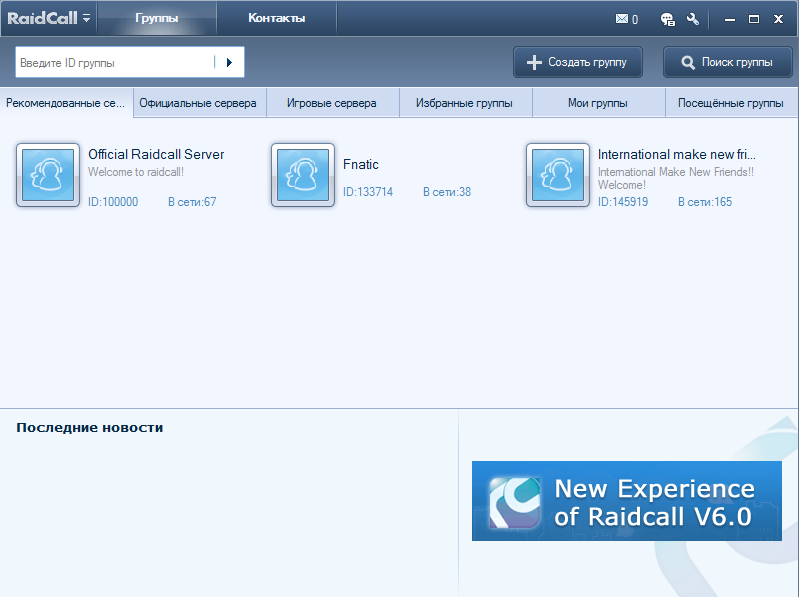
Task: Minimize the RaidCall window
Action: pyautogui.click(x=730, y=19)
